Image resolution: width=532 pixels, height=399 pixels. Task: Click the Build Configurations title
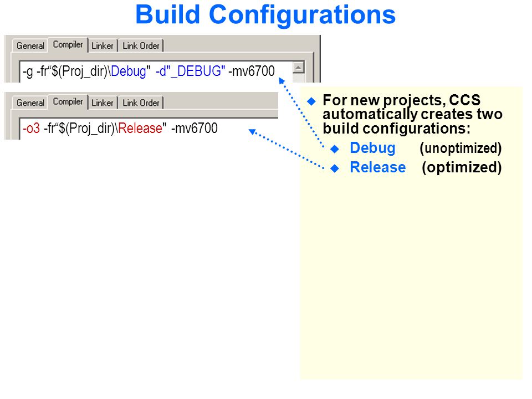coord(265,15)
